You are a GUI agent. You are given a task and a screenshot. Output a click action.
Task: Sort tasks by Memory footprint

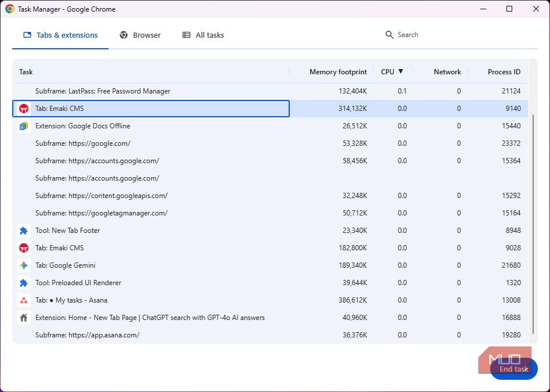tap(337, 71)
